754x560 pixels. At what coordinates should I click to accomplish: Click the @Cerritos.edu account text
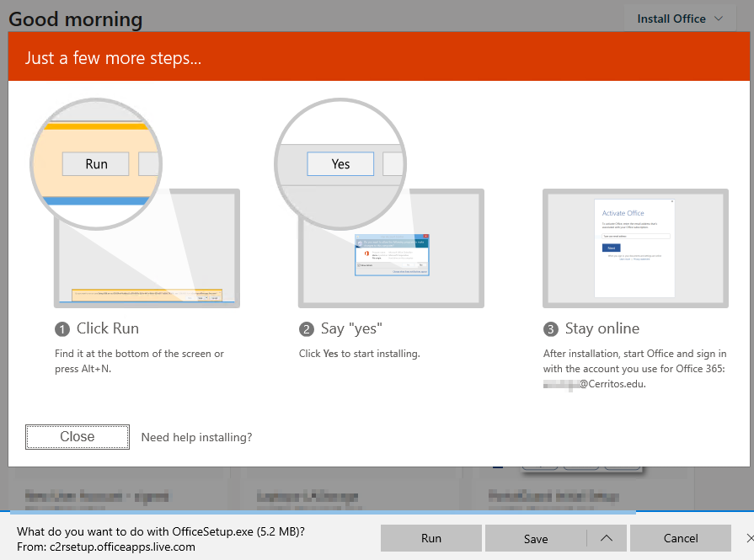click(594, 384)
